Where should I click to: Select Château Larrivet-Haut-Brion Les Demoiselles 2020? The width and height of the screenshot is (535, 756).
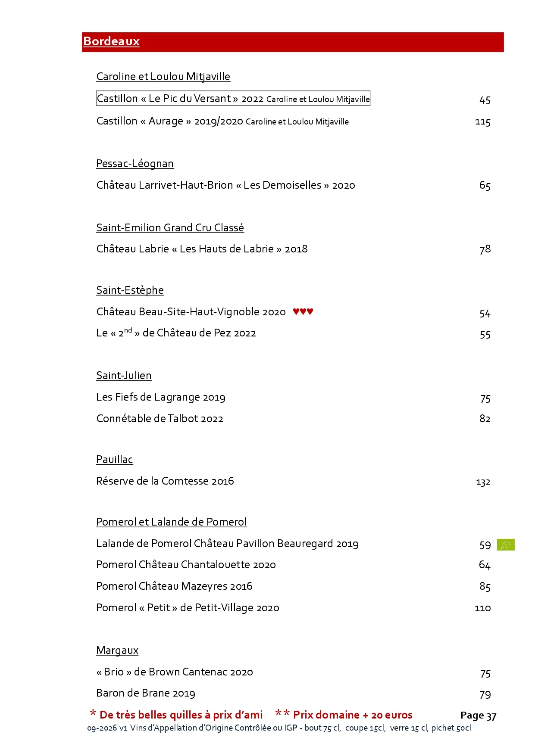click(226, 185)
